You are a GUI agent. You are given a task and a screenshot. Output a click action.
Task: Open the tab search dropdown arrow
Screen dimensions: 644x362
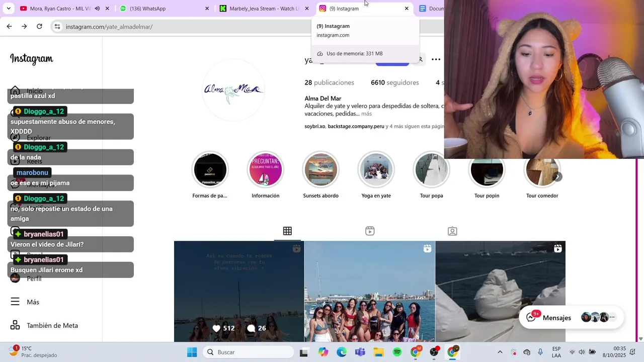pyautogui.click(x=9, y=9)
